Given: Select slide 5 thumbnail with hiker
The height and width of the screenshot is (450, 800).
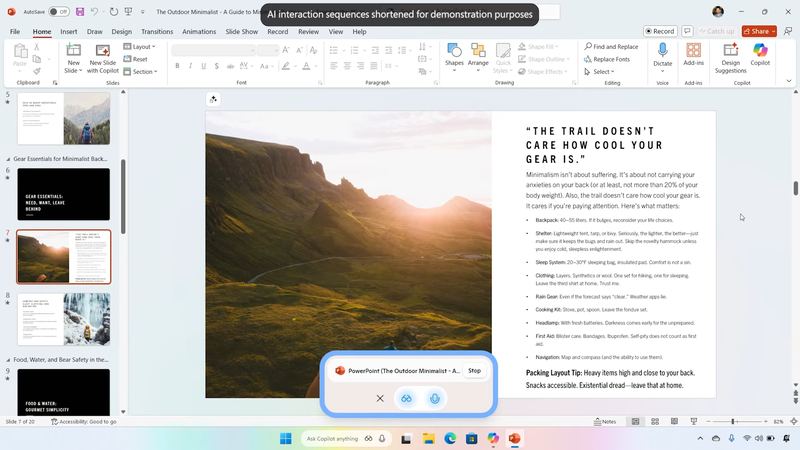Looking at the screenshot, I should 63,118.
